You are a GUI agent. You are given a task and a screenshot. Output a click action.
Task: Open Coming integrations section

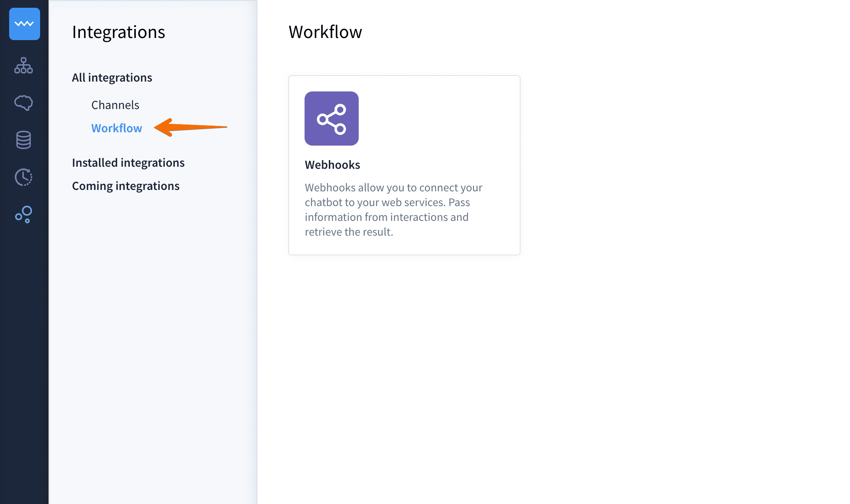point(126,186)
